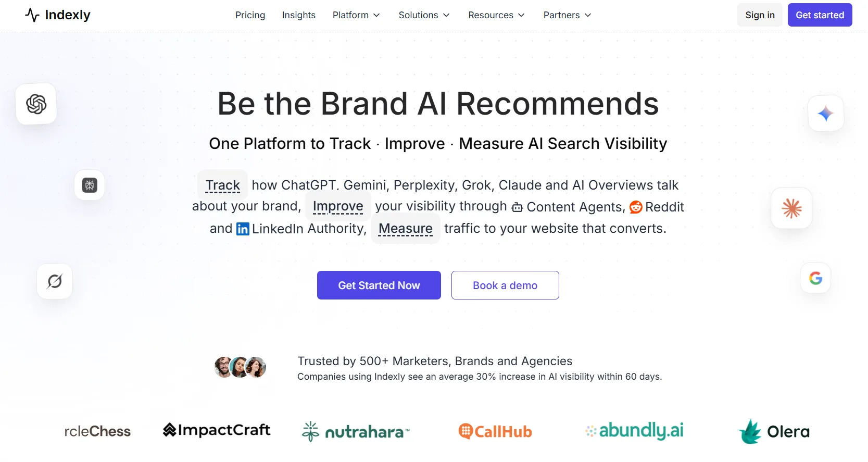Click the Book a demo button
This screenshot has width=868, height=462.
pyautogui.click(x=505, y=285)
